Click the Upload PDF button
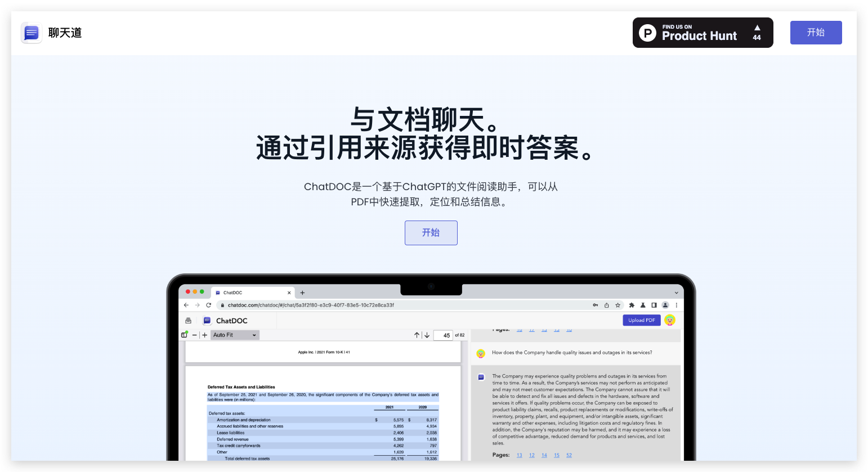This screenshot has height=472, width=868. point(642,320)
